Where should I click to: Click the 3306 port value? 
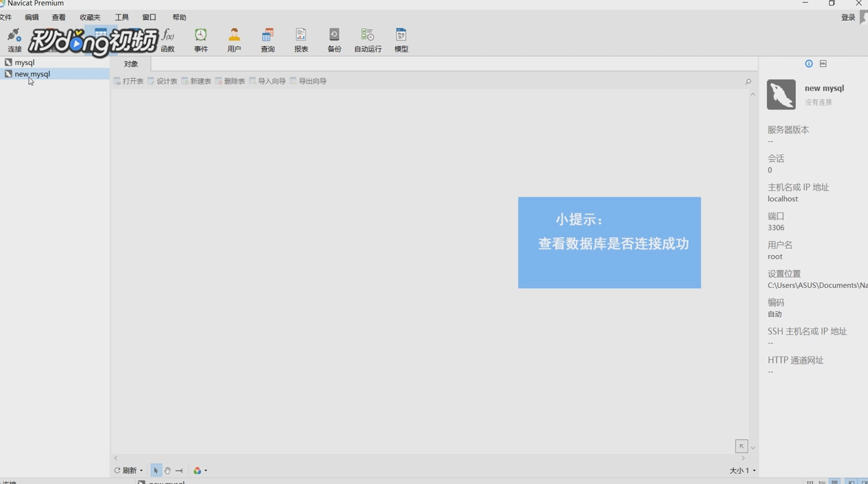coord(775,228)
